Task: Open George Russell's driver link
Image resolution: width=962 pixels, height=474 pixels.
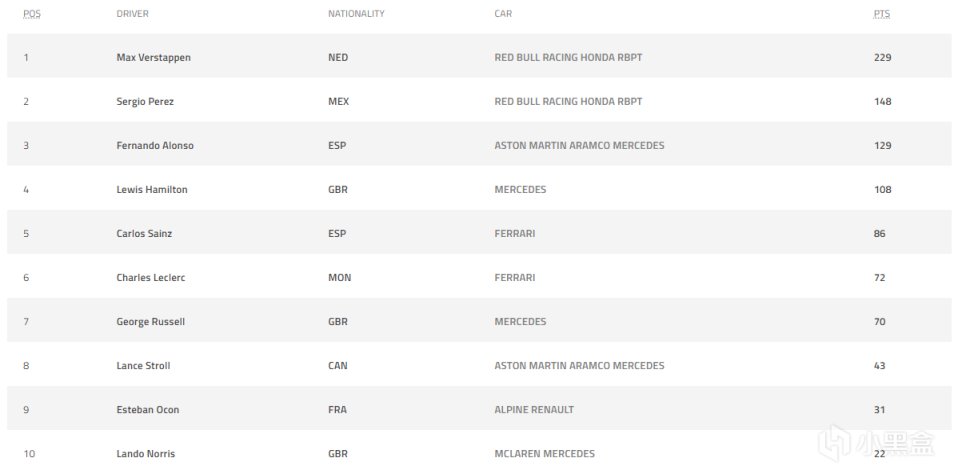Action: tap(150, 321)
